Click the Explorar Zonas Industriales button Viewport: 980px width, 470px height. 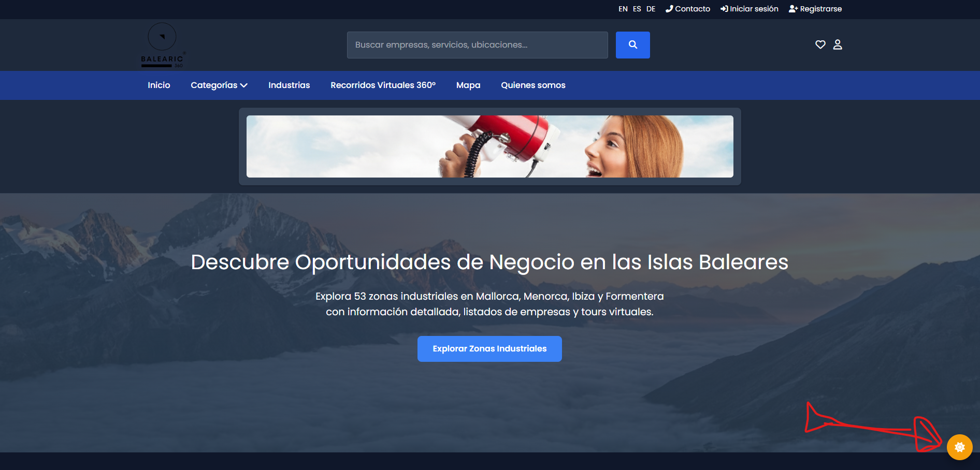(x=489, y=348)
